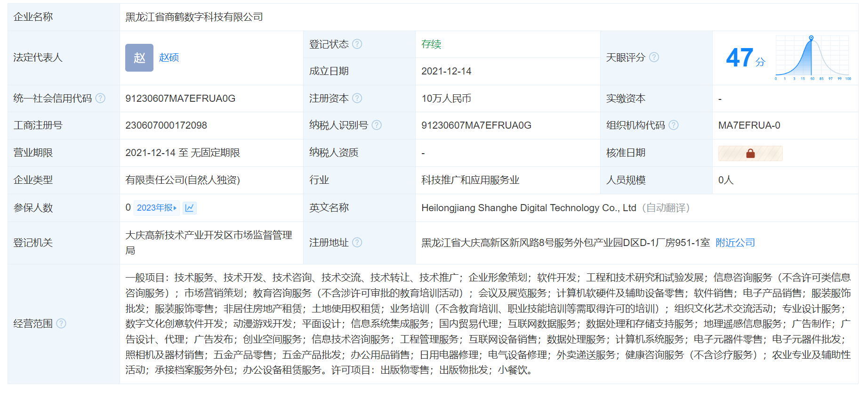Click help icon beside 天眼评分
Image resolution: width=868 pixels, height=394 pixels.
coord(654,57)
